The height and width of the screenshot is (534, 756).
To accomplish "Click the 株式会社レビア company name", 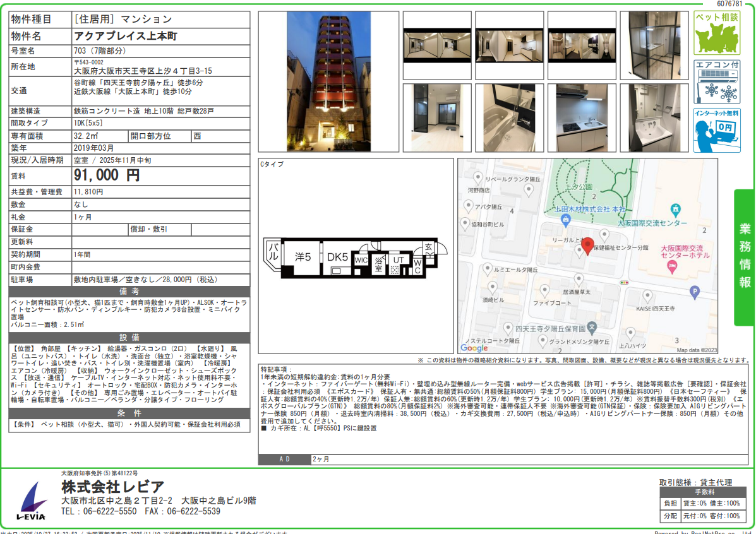I will pos(113,487).
